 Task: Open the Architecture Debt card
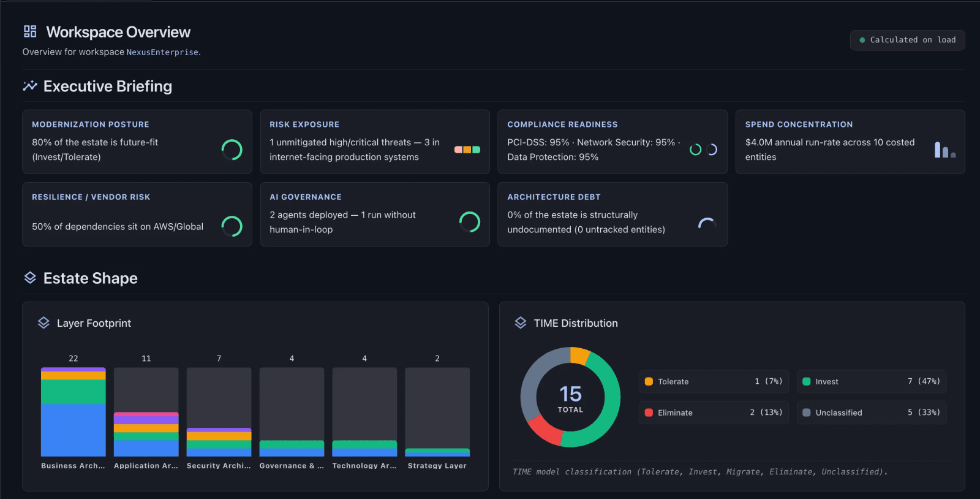click(x=612, y=215)
